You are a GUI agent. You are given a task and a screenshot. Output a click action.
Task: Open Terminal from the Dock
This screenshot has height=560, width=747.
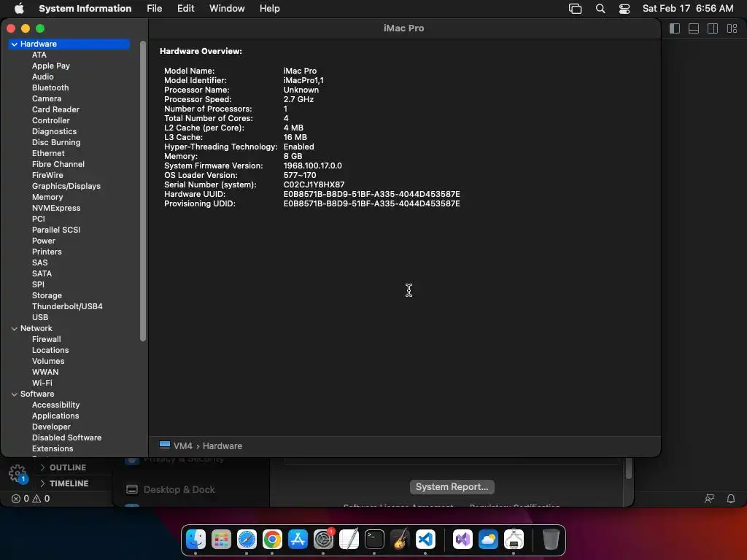coord(374,540)
